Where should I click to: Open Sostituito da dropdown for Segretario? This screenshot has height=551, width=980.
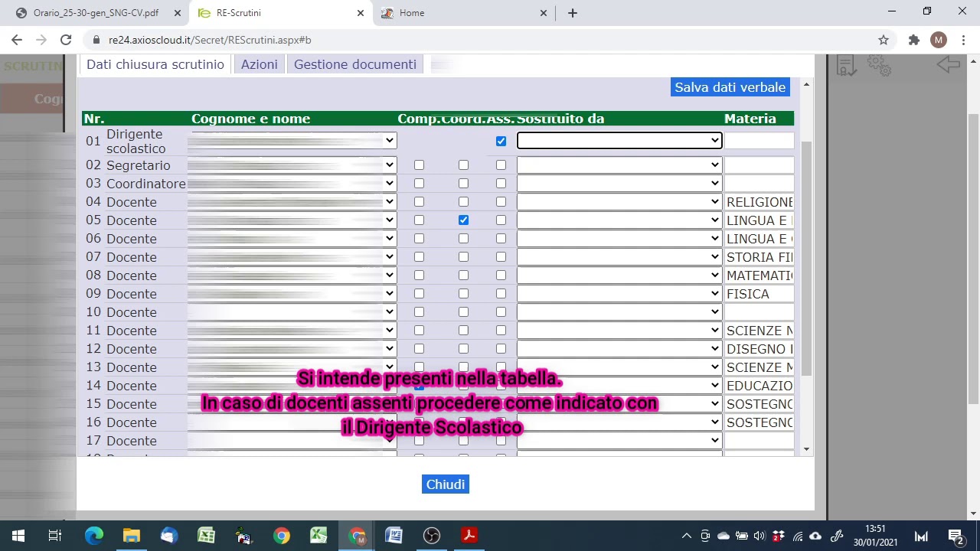pos(619,165)
